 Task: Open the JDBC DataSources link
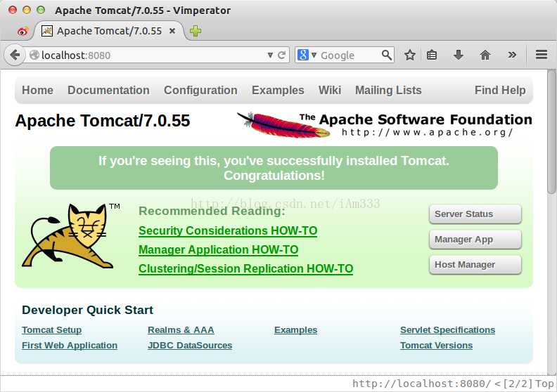click(x=190, y=346)
